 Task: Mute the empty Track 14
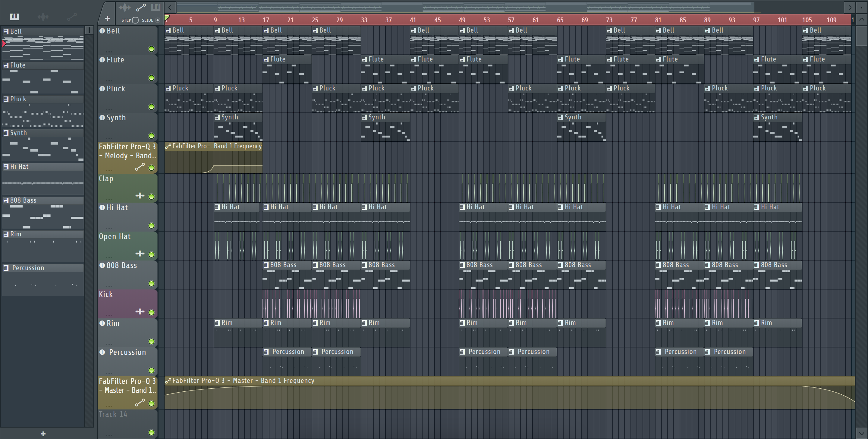152,433
